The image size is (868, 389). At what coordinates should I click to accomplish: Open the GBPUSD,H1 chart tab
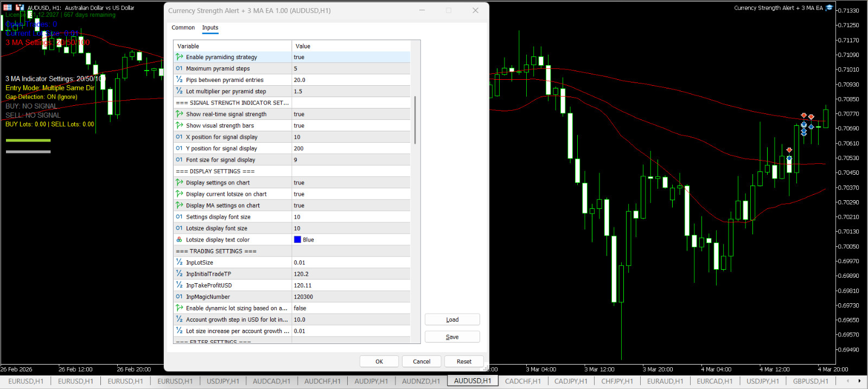(x=810, y=381)
